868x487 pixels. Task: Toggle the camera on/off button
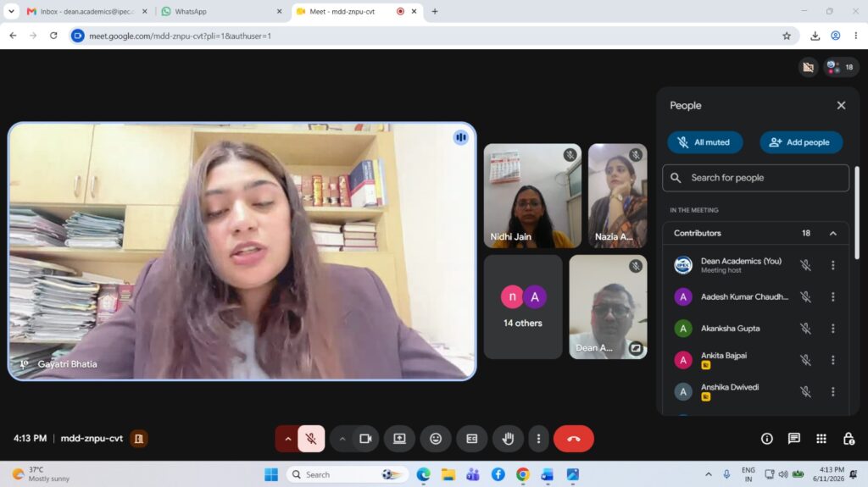point(365,439)
